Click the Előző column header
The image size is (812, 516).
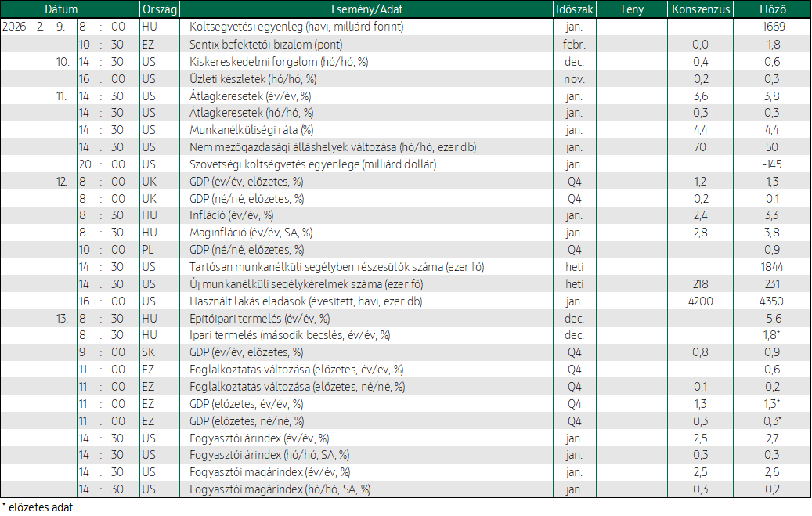pos(772,9)
